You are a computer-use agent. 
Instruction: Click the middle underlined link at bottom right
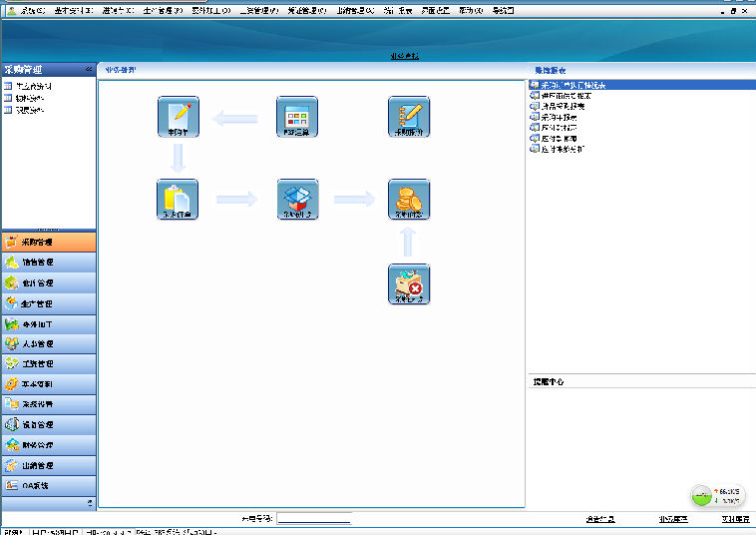[673, 519]
